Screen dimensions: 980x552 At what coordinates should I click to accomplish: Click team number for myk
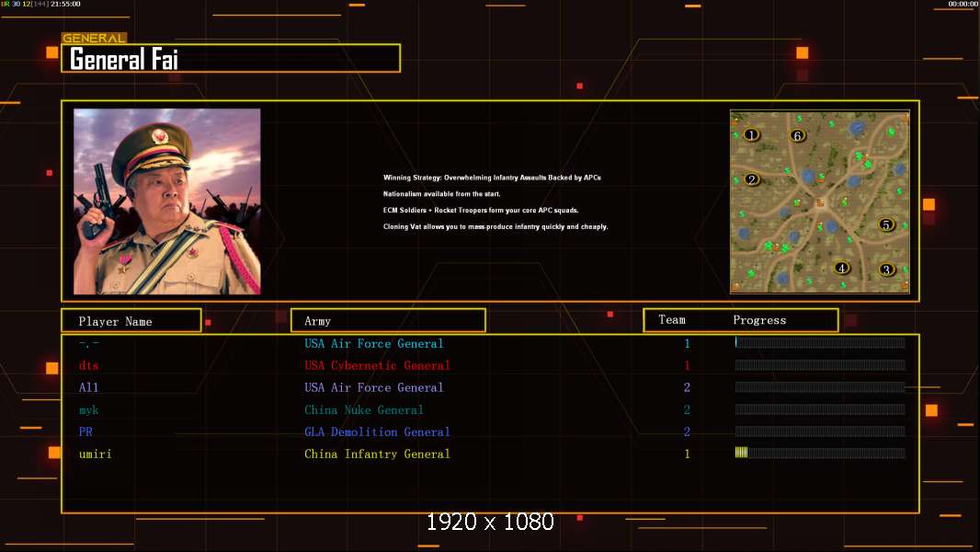687,410
